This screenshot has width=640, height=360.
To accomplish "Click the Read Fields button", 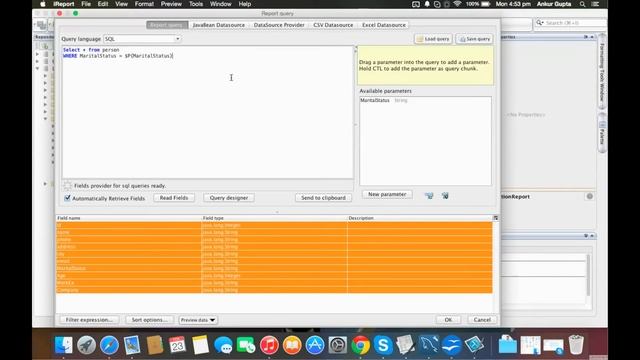I will 174,198.
